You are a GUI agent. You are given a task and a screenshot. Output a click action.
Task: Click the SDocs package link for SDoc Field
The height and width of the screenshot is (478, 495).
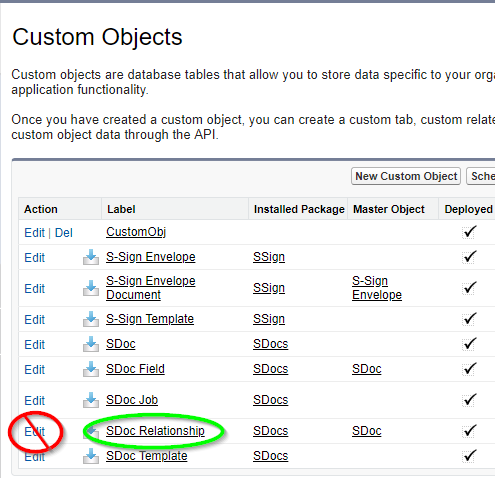[270, 369]
